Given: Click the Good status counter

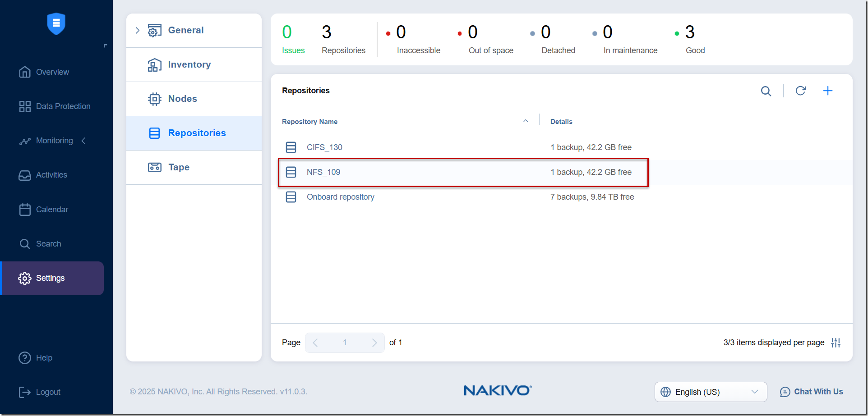Looking at the screenshot, I should tap(690, 40).
